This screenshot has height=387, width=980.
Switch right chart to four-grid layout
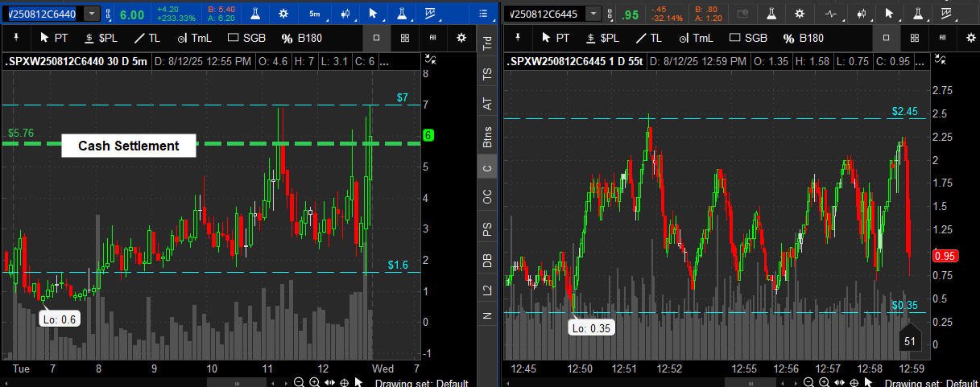914,38
